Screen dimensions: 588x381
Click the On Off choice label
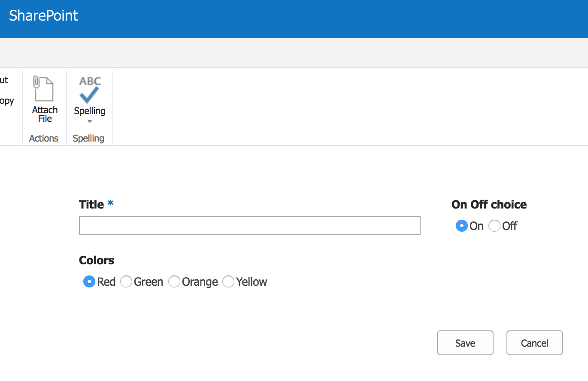coord(489,205)
